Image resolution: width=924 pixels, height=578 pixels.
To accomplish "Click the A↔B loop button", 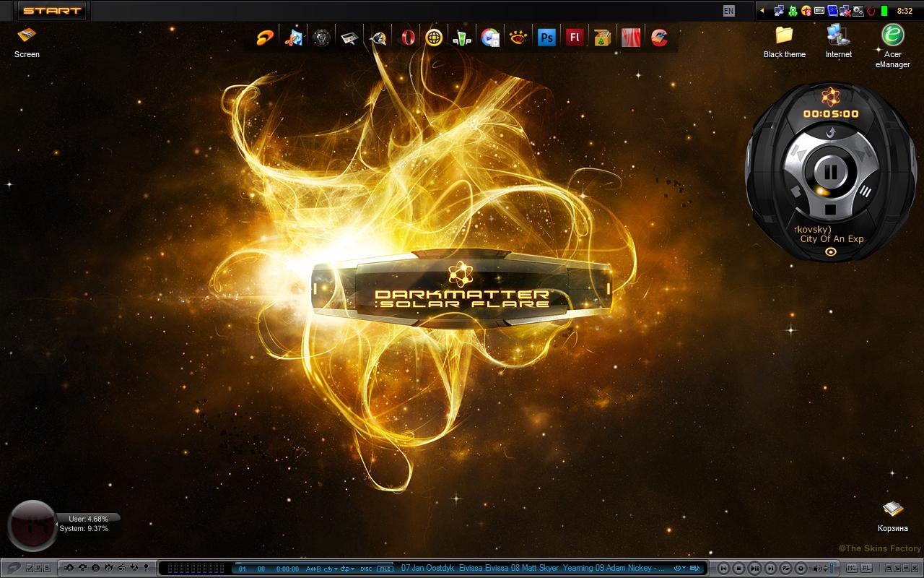I will coord(313,569).
